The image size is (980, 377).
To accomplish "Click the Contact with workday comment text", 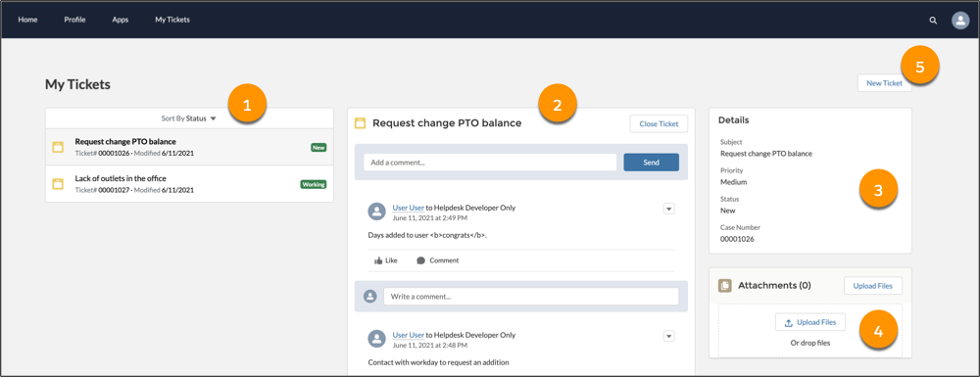I will click(x=439, y=362).
